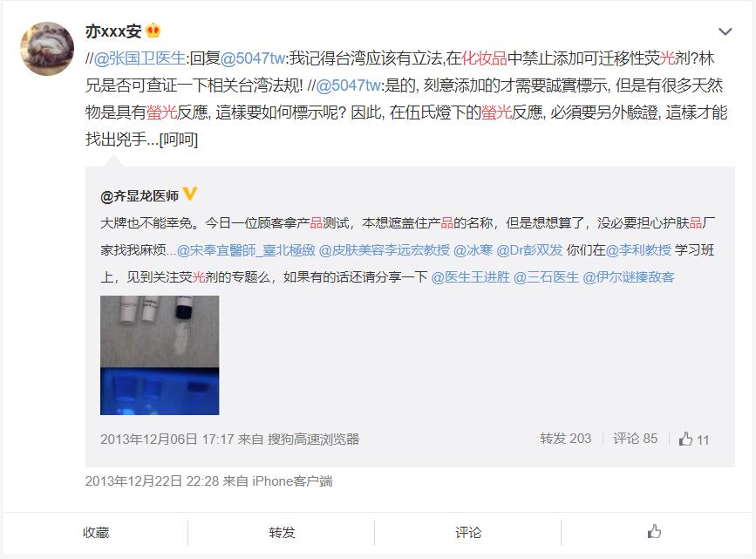Enlarge the product test photo thumbnail
Image resolution: width=756 pixels, height=559 pixels.
point(160,355)
